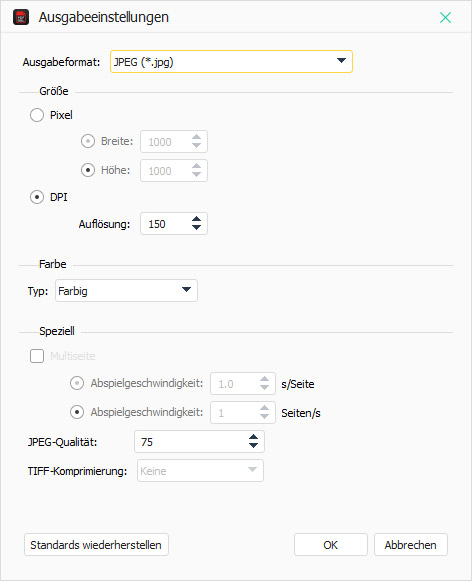Click Standards wiederherstellen button

[x=96, y=545]
